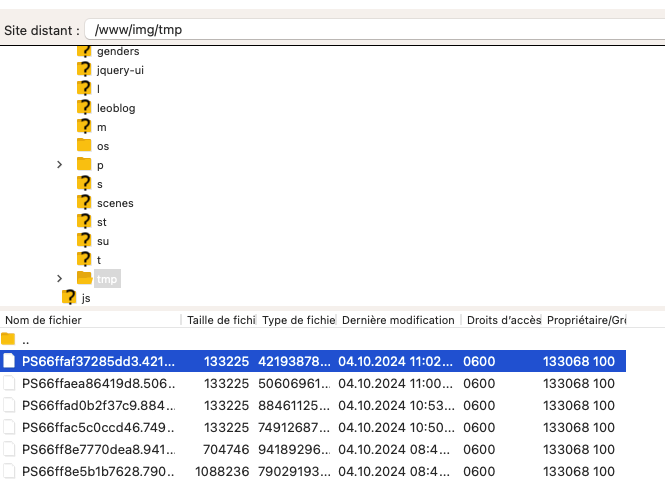Click type cell '42193878...' in selected row
The height and width of the screenshot is (484, 665).
click(294, 361)
